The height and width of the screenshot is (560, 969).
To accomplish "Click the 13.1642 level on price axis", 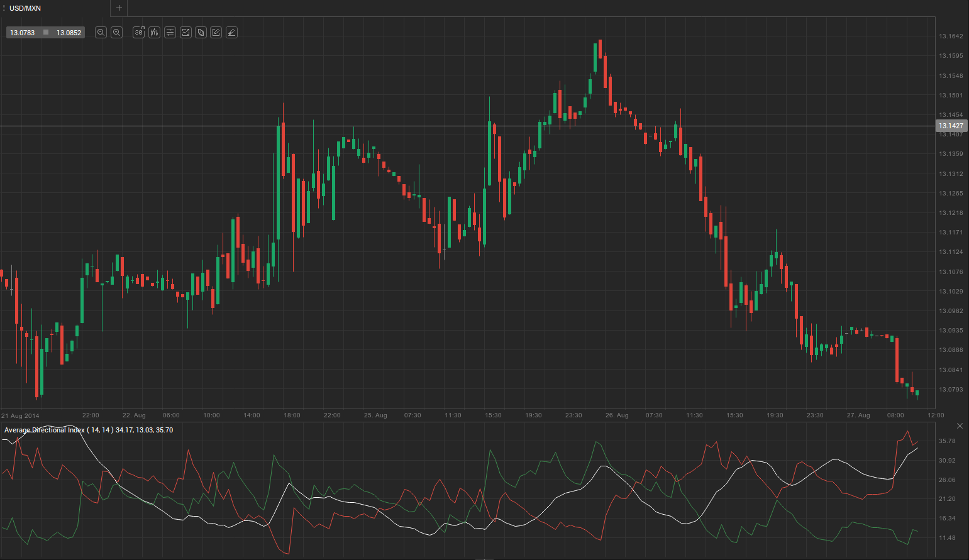I will tap(951, 36).
